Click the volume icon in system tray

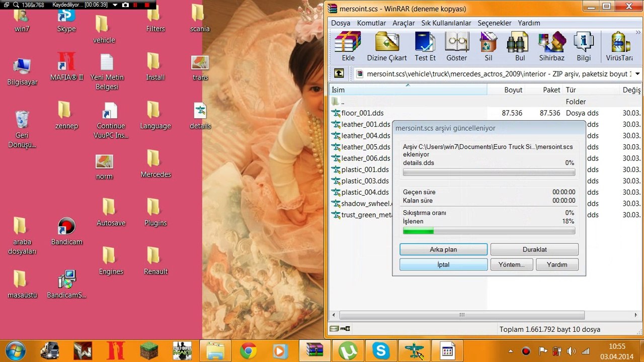(x=571, y=351)
